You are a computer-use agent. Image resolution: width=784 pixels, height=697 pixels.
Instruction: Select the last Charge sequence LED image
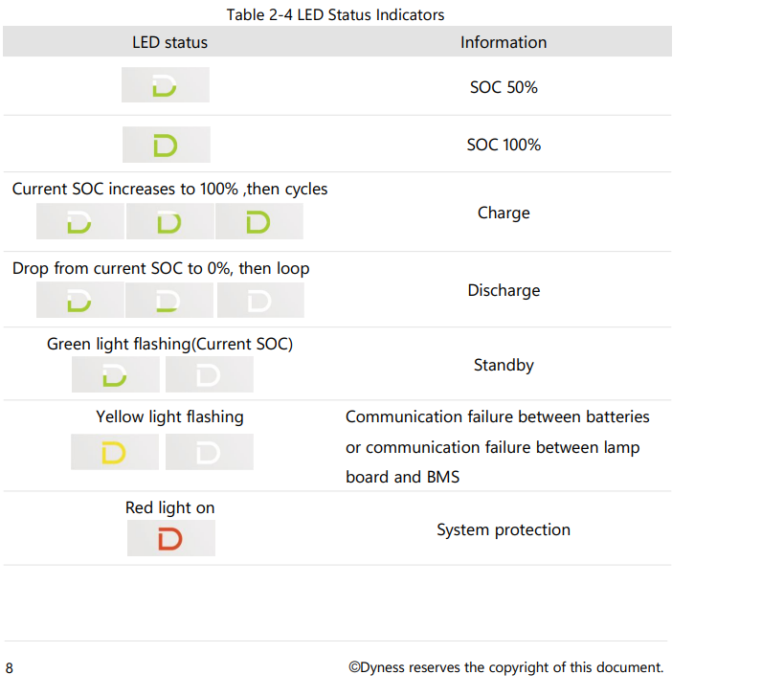[x=258, y=223]
